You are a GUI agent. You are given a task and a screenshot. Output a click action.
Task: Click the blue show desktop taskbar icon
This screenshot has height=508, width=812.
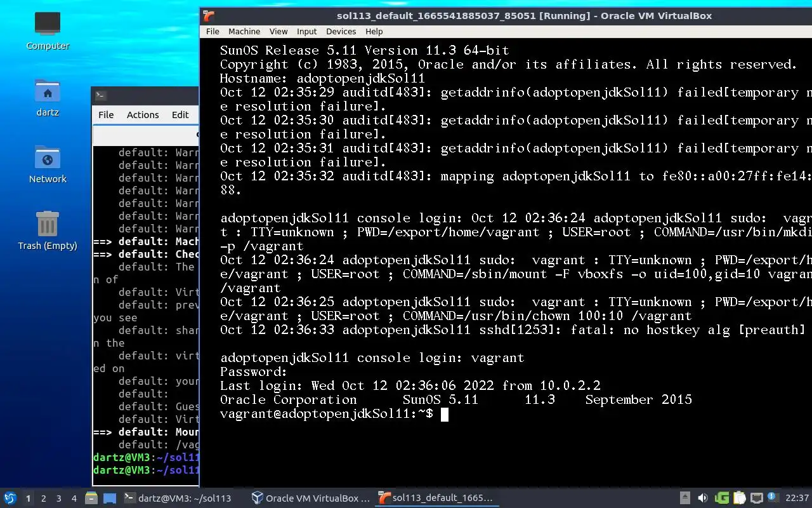pyautogui.click(x=110, y=498)
